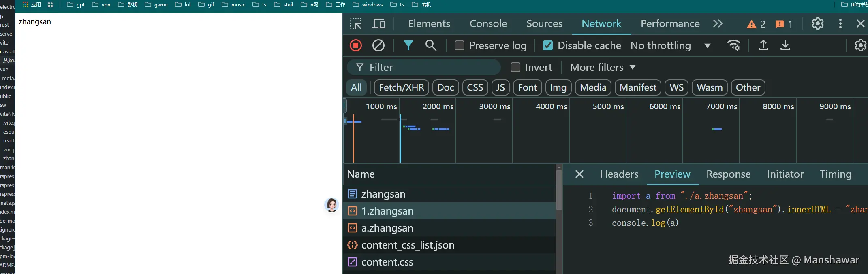Open network conditions wifi icon

734,45
